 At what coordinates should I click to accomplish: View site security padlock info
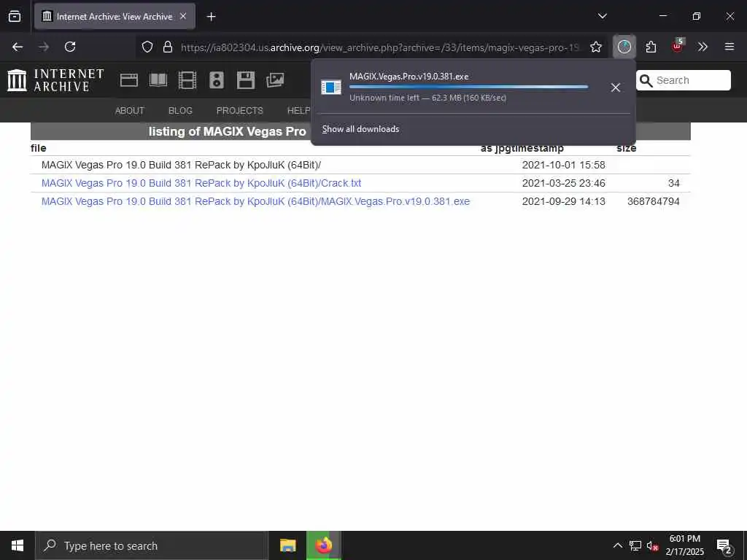click(167, 47)
